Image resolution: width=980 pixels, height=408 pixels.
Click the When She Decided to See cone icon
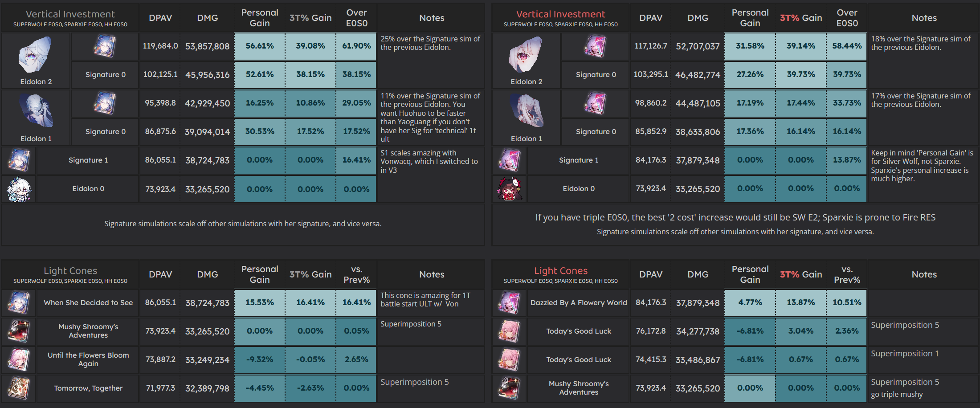pyautogui.click(x=19, y=303)
